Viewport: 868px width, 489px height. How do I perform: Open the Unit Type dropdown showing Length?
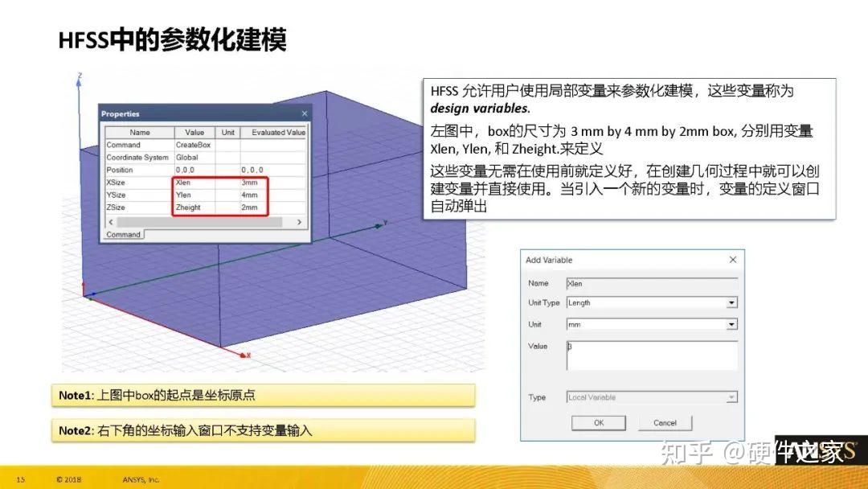[x=731, y=302]
